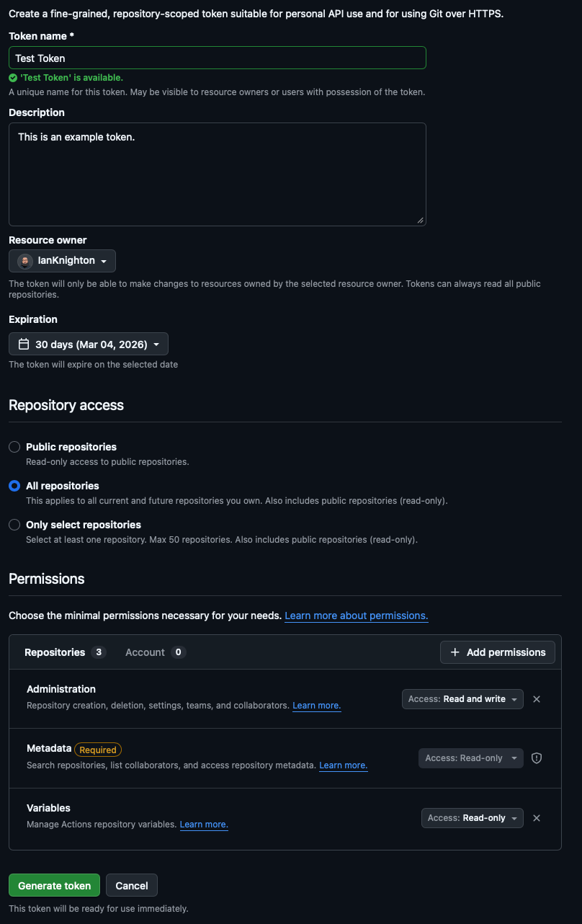This screenshot has width=582, height=924.
Task: Open the Variables access level dropdown
Action: point(472,818)
